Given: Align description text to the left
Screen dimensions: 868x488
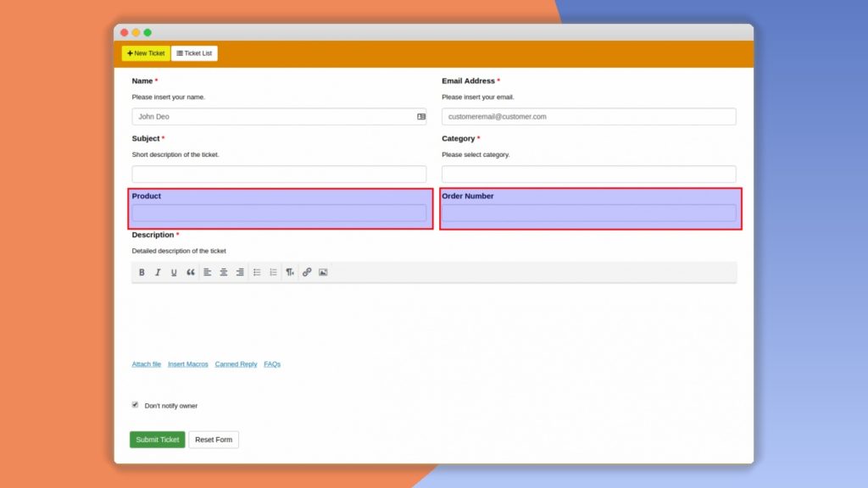Looking at the screenshot, I should coord(208,272).
